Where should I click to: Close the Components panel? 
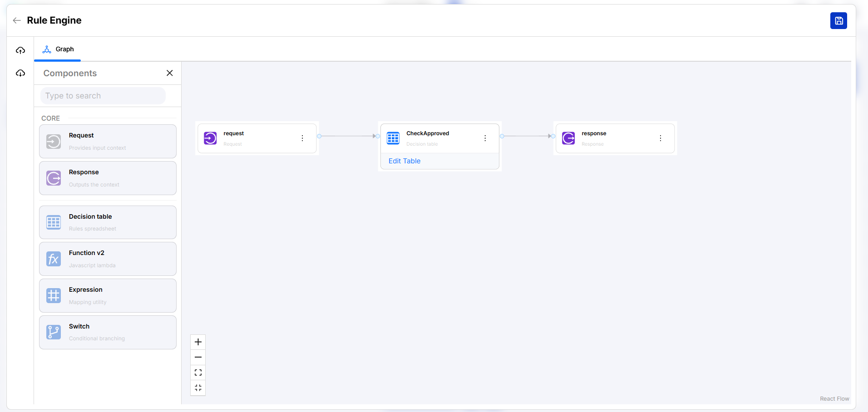click(170, 73)
